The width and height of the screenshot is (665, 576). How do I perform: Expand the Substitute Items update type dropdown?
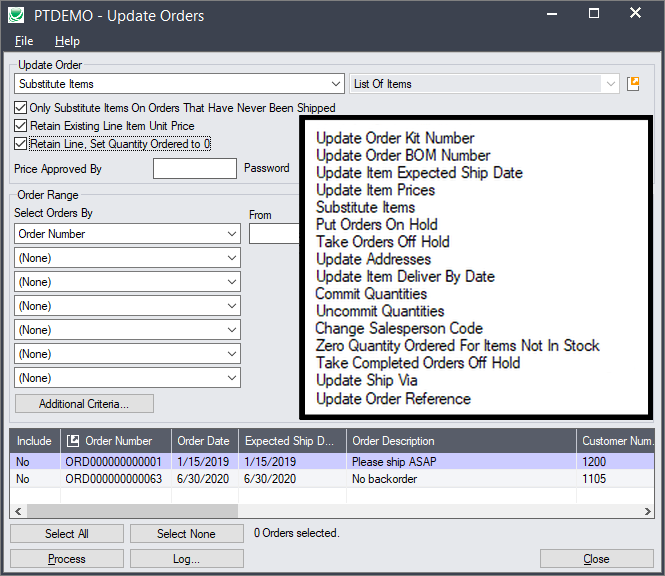334,84
